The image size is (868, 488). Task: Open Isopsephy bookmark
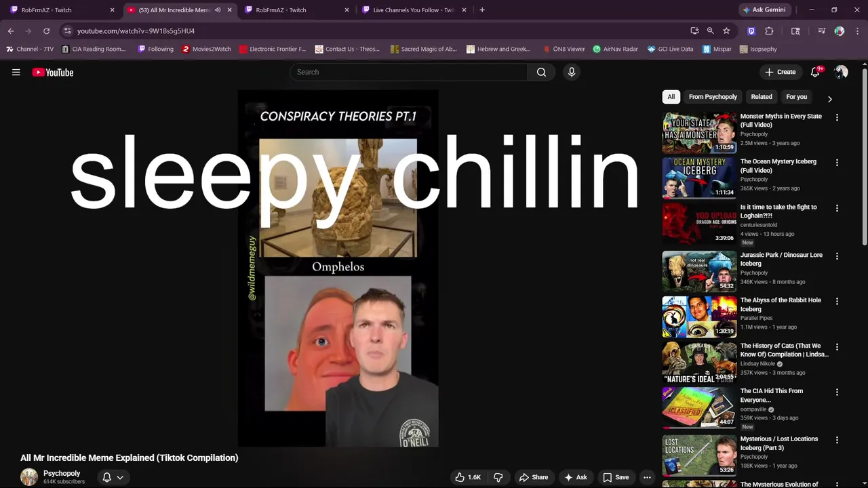(x=758, y=49)
